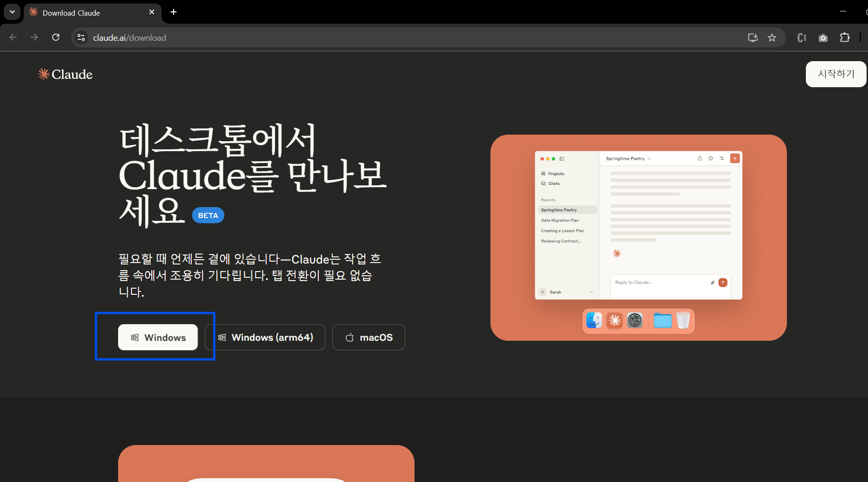Open the extensions puzzle-piece menu
This screenshot has width=868, height=482.
[845, 37]
